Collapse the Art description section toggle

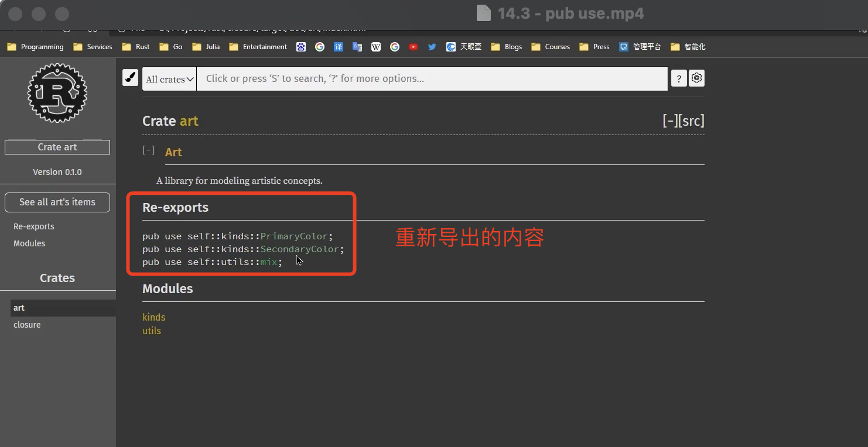[x=149, y=150]
